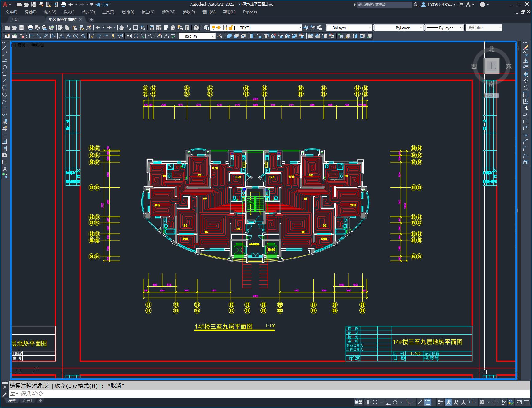Click the keyword search input box
Screen dimensions: 532x408
tap(384, 4)
